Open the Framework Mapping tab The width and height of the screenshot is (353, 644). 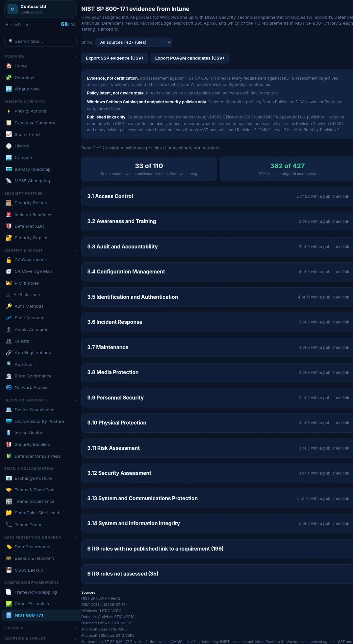40,592
